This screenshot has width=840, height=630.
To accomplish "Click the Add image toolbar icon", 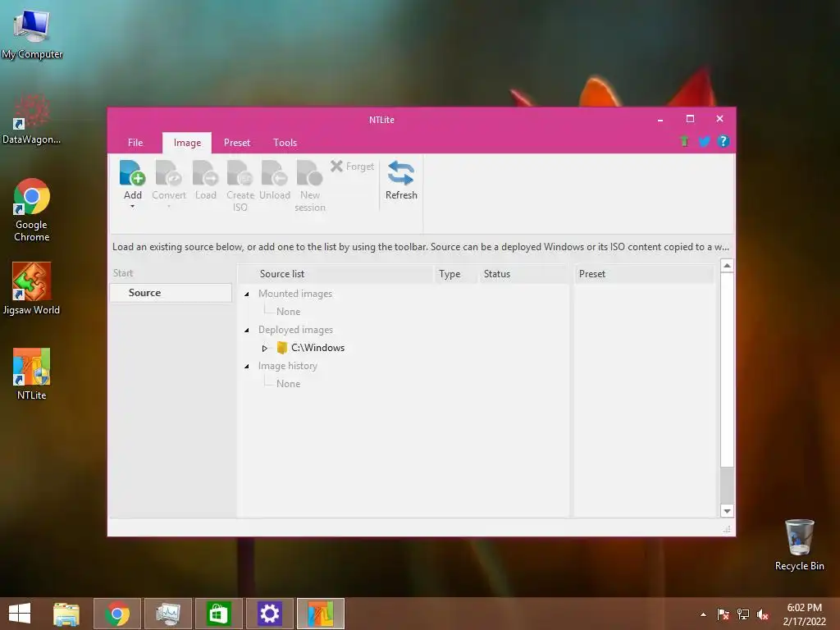I will coord(132,174).
